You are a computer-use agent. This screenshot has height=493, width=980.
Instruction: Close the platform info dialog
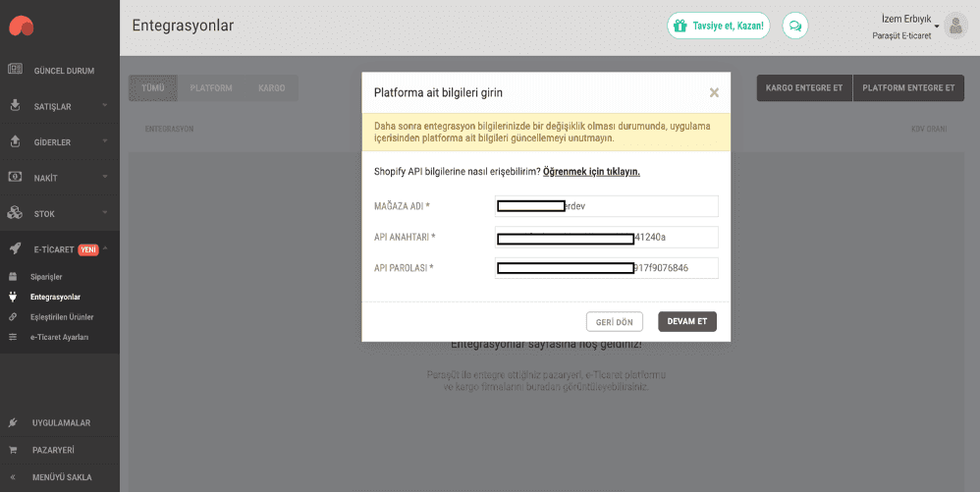[x=714, y=92]
